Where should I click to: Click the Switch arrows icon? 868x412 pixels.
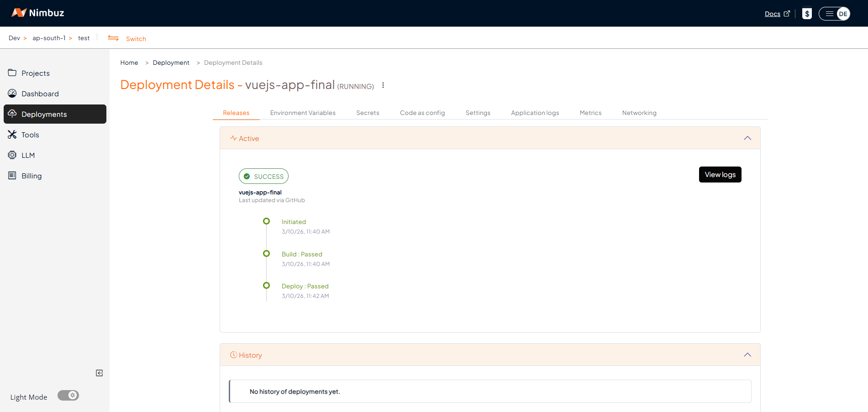point(113,38)
